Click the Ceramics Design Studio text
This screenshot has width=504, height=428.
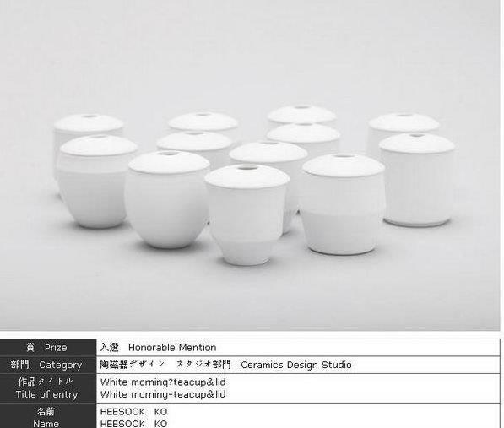pos(296,365)
